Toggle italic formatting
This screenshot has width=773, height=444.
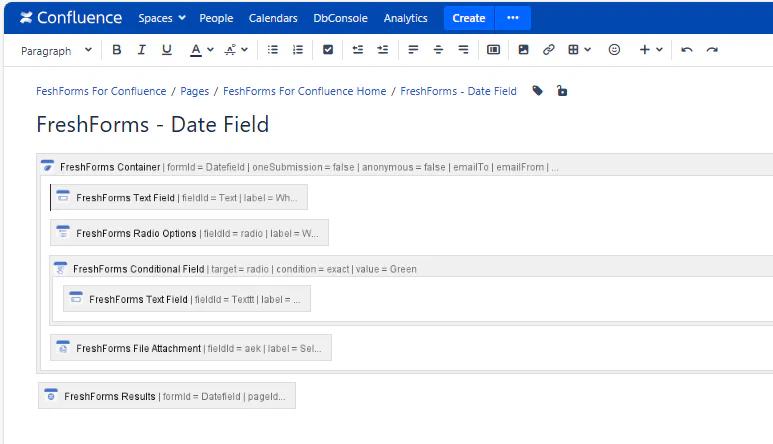[x=142, y=50]
